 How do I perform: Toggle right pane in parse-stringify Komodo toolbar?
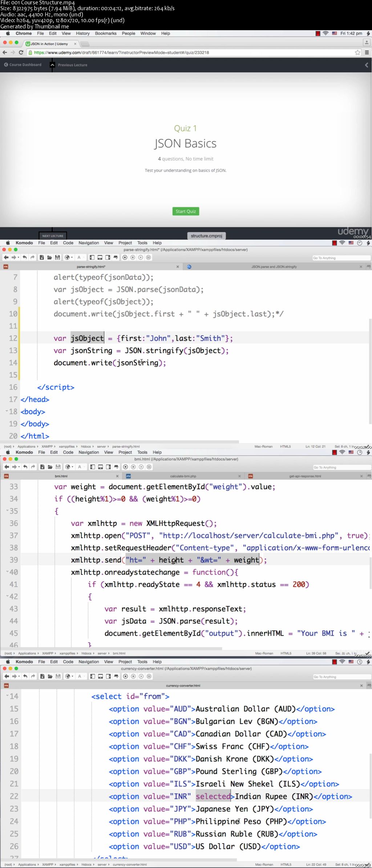[x=108, y=257]
